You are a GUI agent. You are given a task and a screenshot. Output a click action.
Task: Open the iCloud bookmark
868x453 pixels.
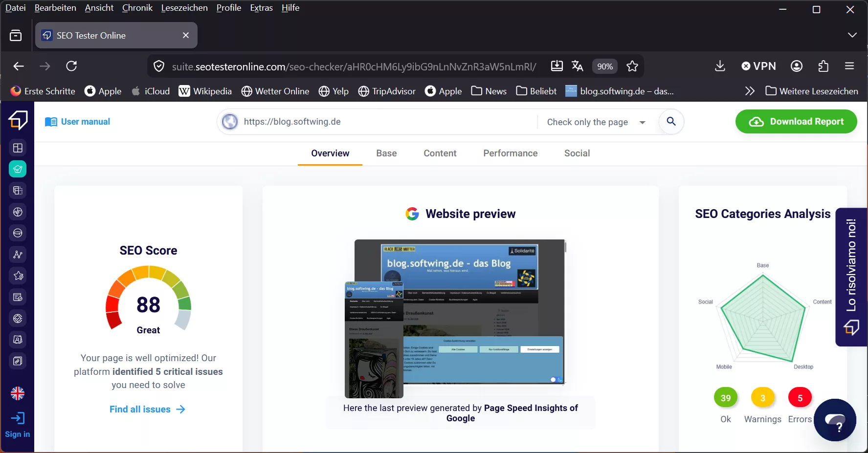[x=151, y=91]
